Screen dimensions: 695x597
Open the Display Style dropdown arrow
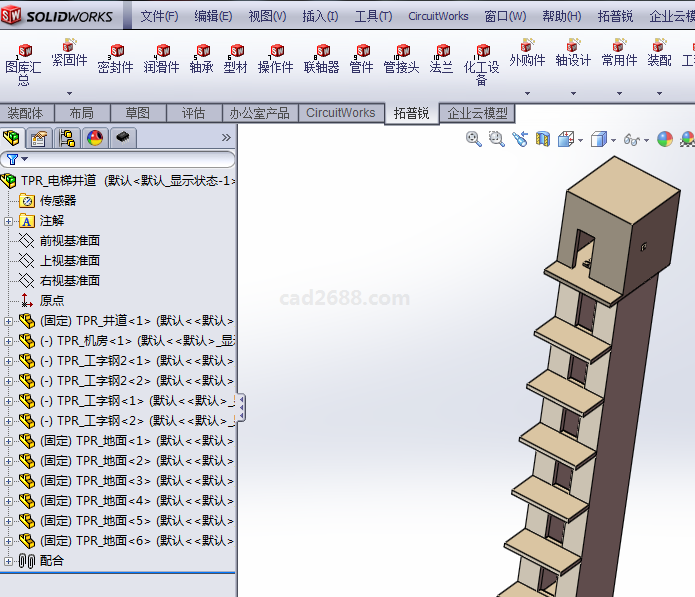pyautogui.click(x=612, y=141)
